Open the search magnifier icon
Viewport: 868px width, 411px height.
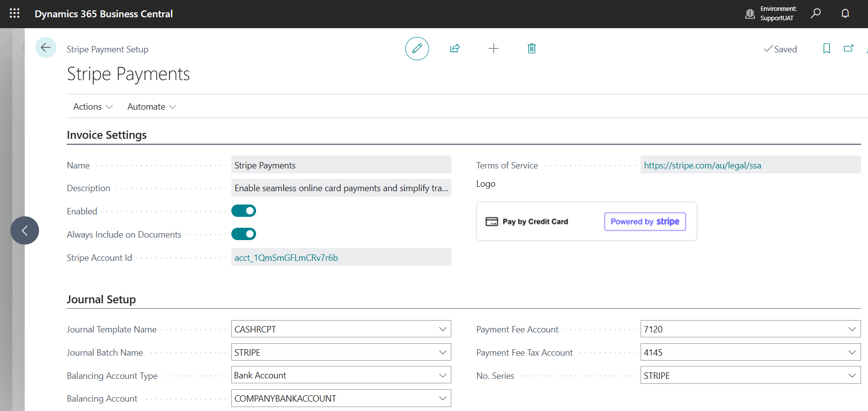point(816,13)
